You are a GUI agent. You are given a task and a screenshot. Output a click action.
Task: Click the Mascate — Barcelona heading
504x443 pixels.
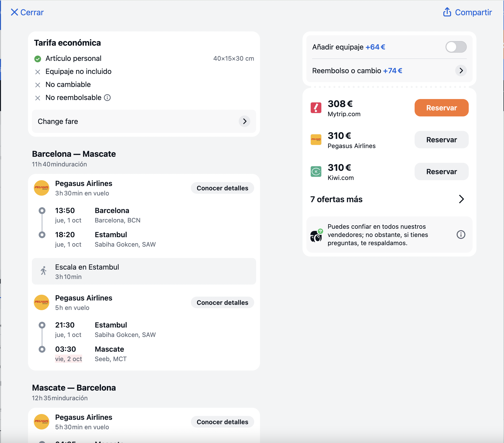point(74,388)
